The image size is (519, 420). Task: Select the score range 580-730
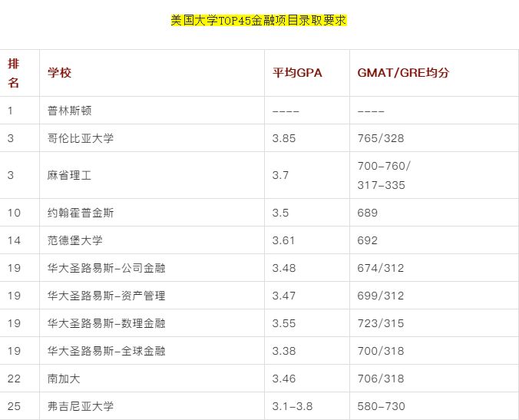[381, 406]
